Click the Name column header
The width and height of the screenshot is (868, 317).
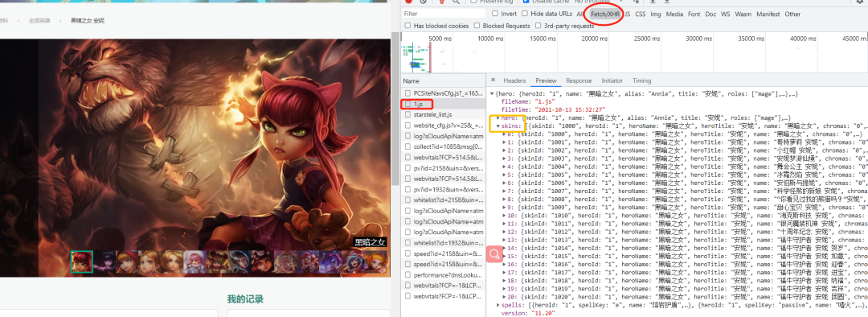click(443, 81)
